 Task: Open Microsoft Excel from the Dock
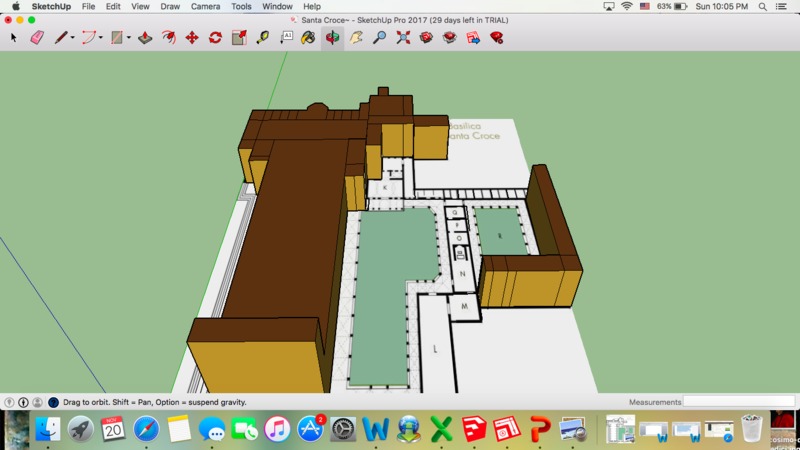(441, 428)
